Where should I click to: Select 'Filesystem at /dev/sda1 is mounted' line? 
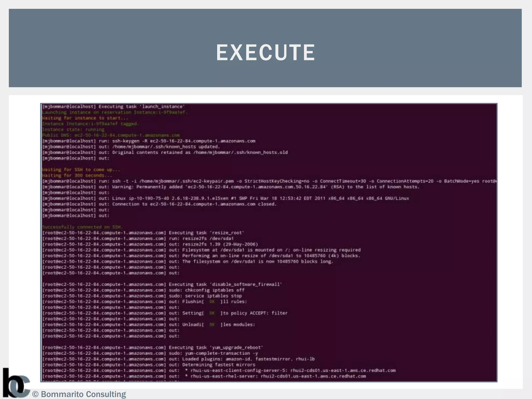click(x=202, y=250)
